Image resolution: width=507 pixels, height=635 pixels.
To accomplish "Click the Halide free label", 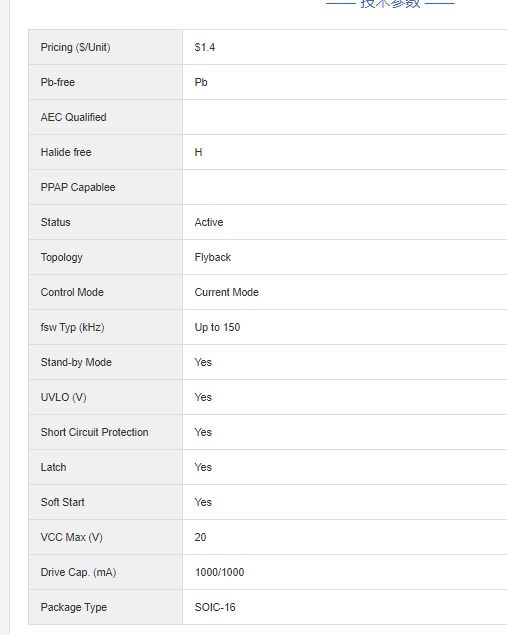I will [66, 152].
